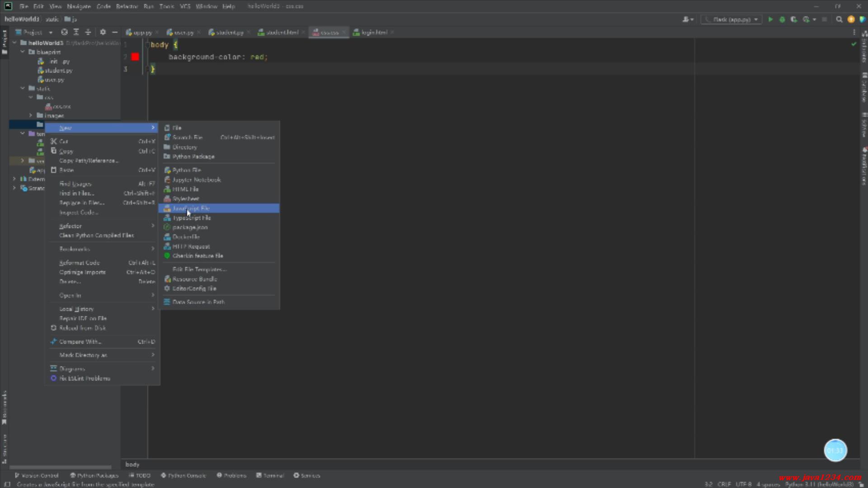Viewport: 868px width, 488px height.
Task: Open the Python Packages tool window
Action: [94, 475]
